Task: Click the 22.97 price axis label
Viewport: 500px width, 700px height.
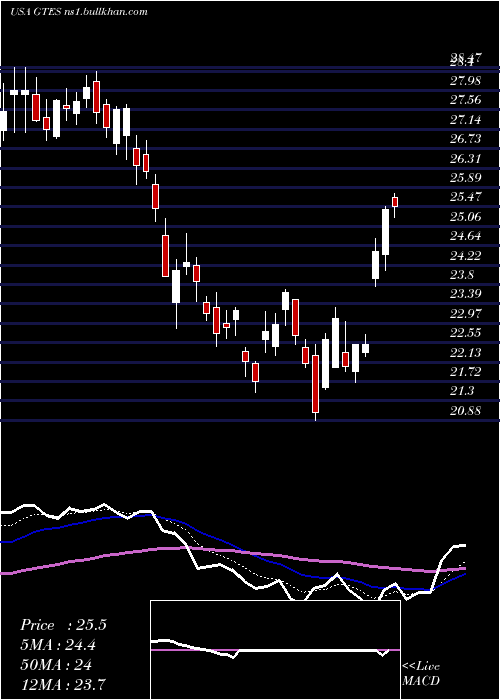Action: click(x=466, y=314)
